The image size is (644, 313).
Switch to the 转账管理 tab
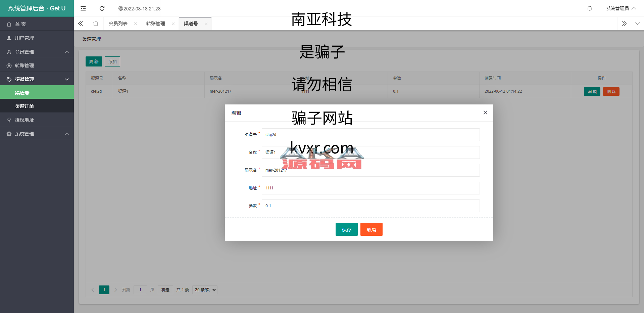point(156,24)
